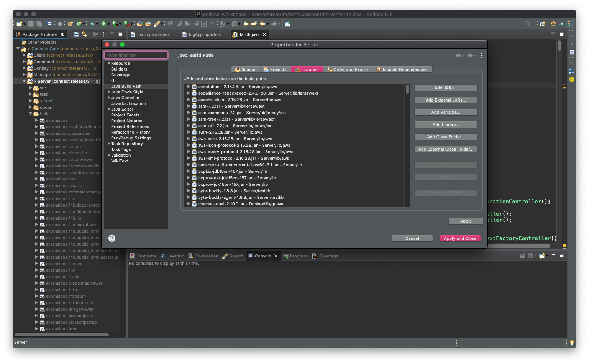Expand the Task Repository node
The image size is (589, 364).
coord(109,144)
